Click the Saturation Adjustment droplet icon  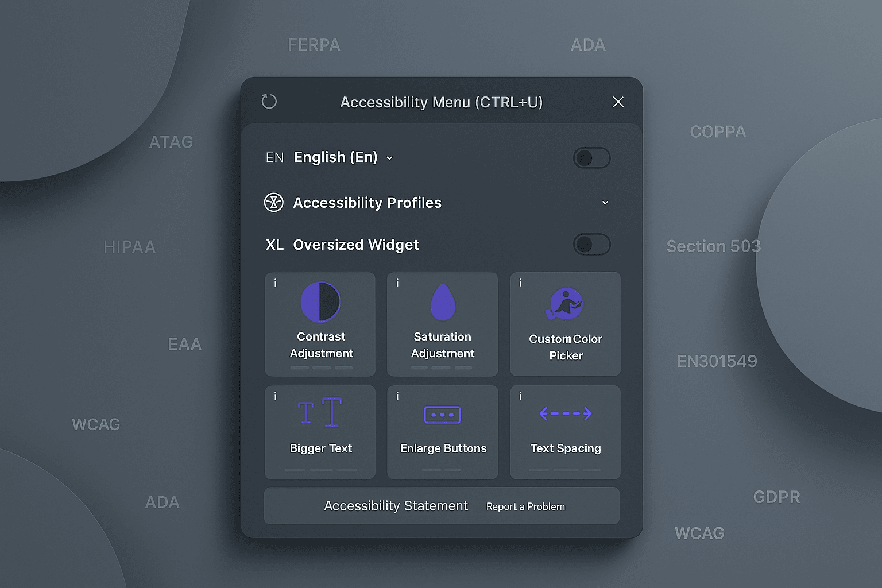pyautogui.click(x=443, y=302)
